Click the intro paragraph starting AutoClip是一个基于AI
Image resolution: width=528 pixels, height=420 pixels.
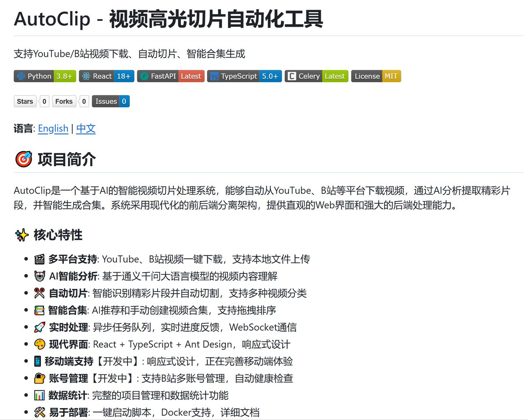[262, 198]
